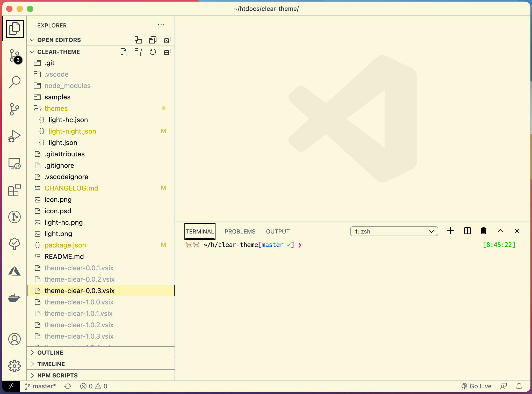
Task: Open the Extensions view icon
Action: coord(15,190)
